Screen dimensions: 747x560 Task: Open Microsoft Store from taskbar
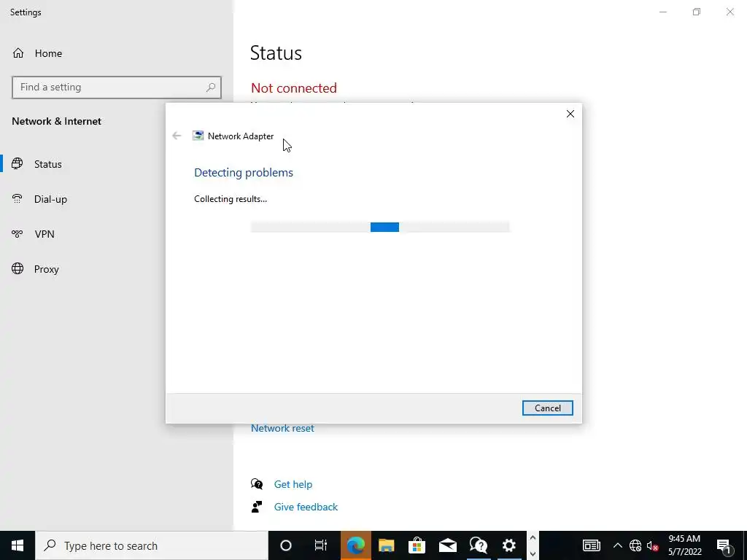point(417,545)
